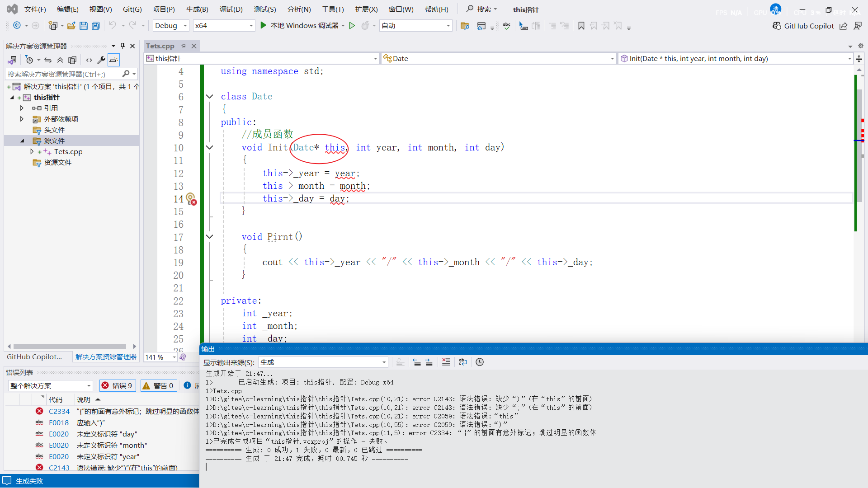Viewport: 868px width, 488px height.
Task: Open properties wrench in Solution Explorer
Action: pos(101,60)
